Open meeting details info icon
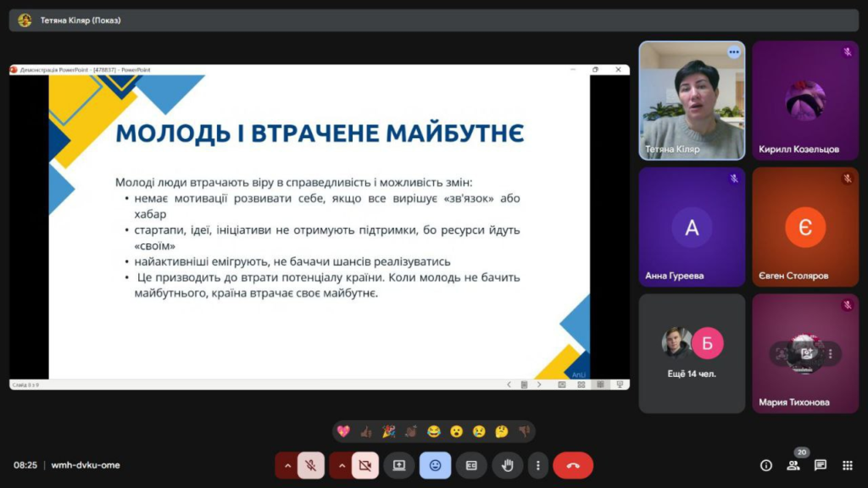 click(766, 465)
